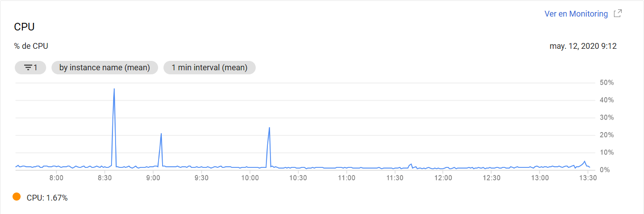Image resolution: width=644 pixels, height=214 pixels.
Task: Click the 50% y-axis label
Action: pos(606,83)
